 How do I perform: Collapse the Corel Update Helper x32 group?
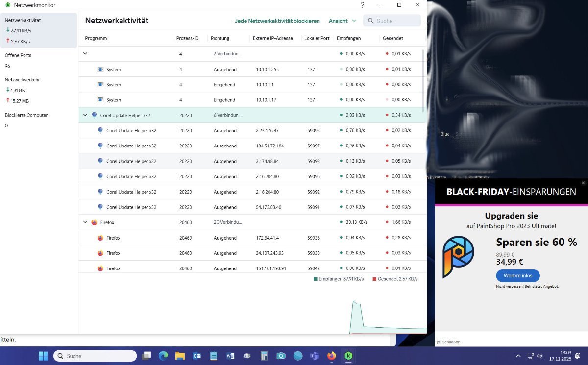coord(85,115)
